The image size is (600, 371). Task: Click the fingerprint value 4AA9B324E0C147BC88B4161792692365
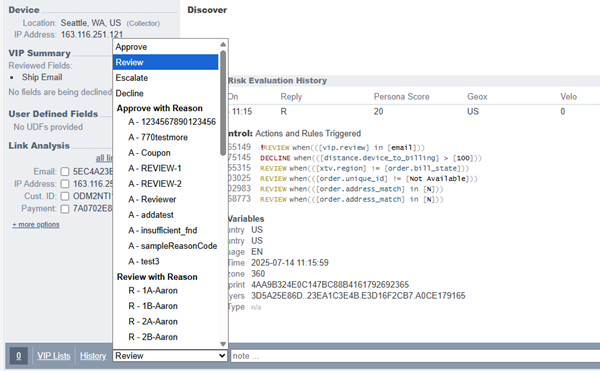click(330, 285)
